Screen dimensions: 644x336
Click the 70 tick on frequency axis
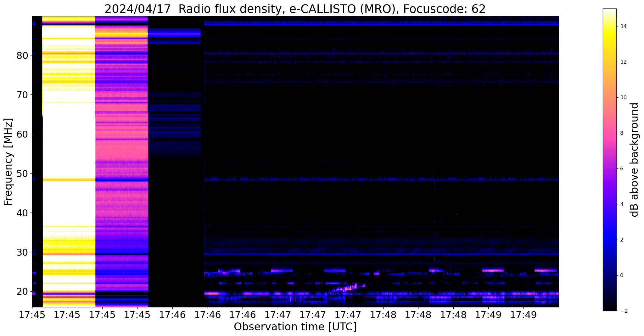click(x=23, y=95)
